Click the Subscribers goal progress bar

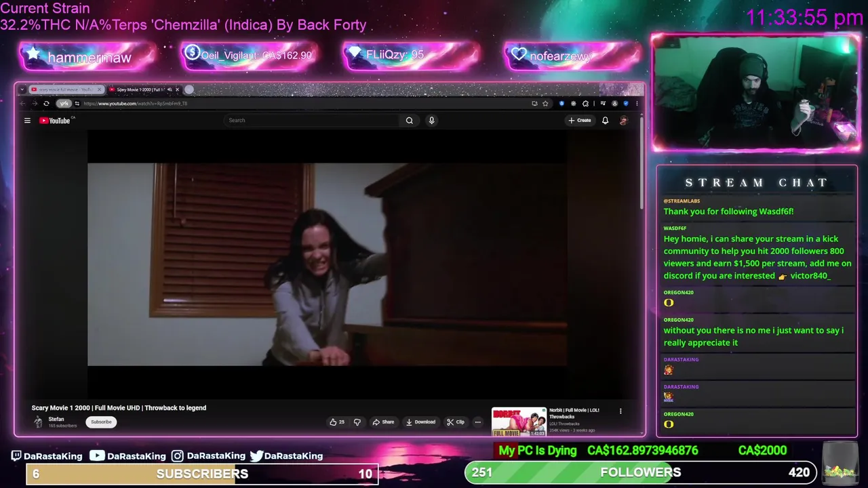[x=202, y=474]
